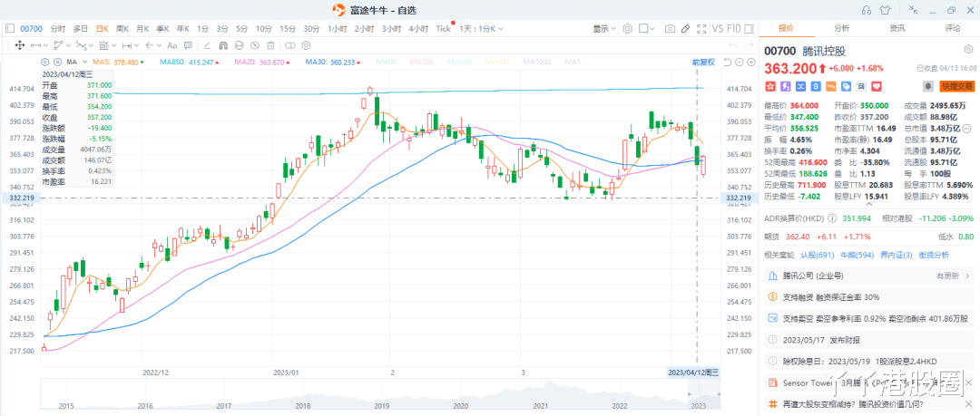Open the range tool options arrow

[135, 45]
